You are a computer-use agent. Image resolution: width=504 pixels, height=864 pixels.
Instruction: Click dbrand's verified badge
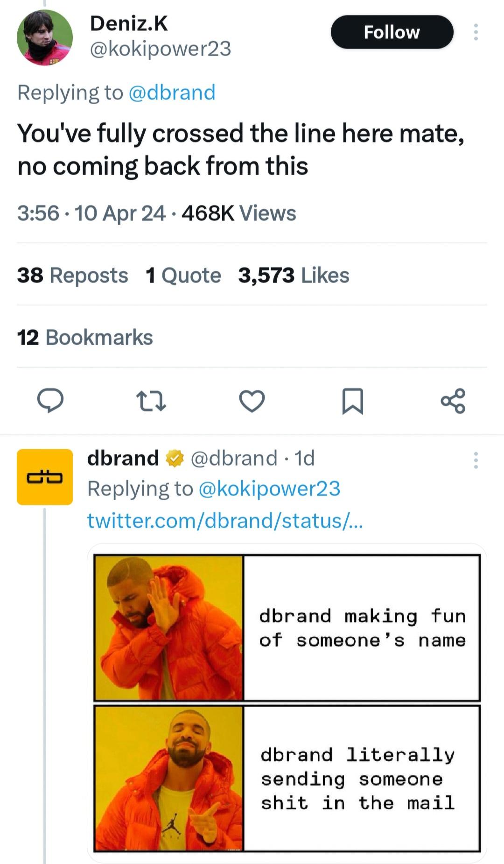point(175,459)
